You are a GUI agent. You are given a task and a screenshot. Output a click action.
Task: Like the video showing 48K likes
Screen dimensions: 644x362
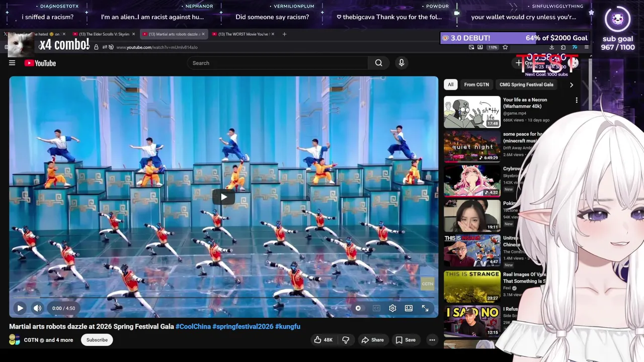click(323, 340)
